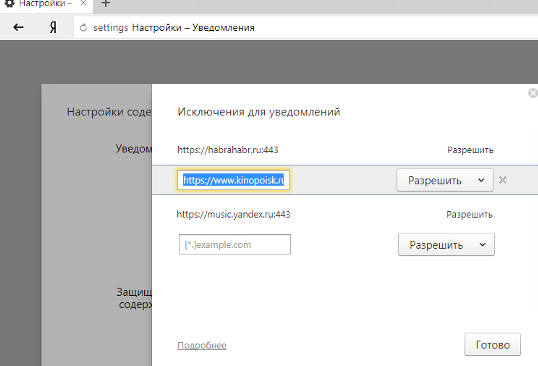Confirm with the Готово button
Image resolution: width=538 pixels, height=366 pixels.
[492, 344]
